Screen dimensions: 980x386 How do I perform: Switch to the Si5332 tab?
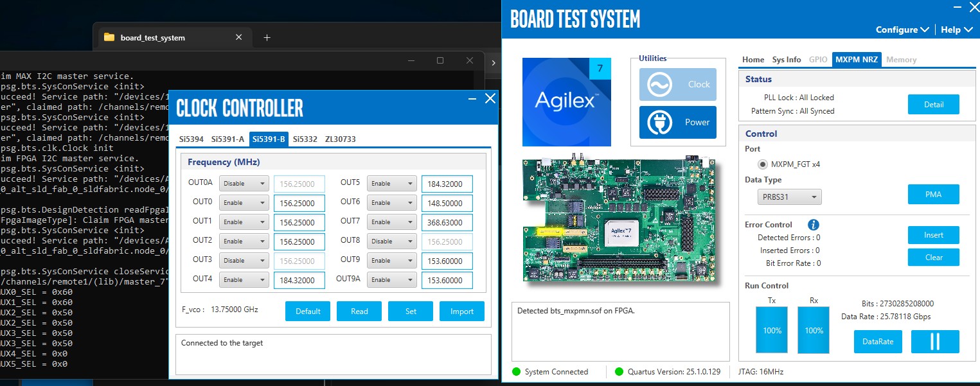point(305,139)
